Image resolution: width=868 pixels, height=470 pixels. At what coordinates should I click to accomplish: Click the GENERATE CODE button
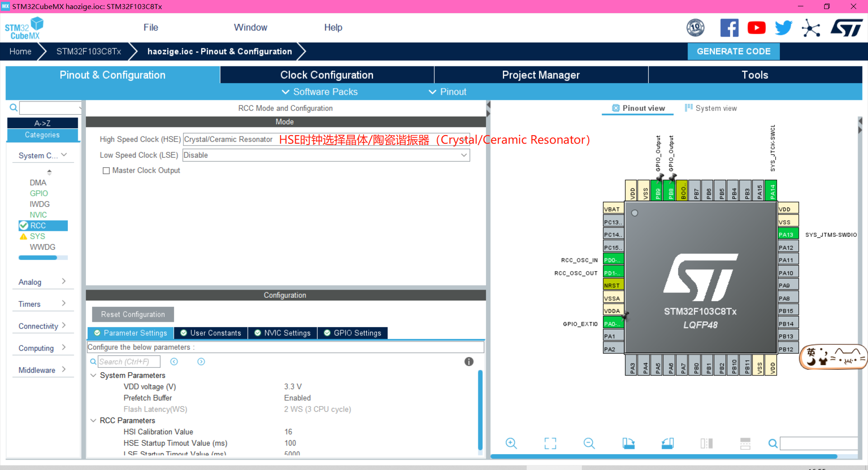(x=733, y=52)
